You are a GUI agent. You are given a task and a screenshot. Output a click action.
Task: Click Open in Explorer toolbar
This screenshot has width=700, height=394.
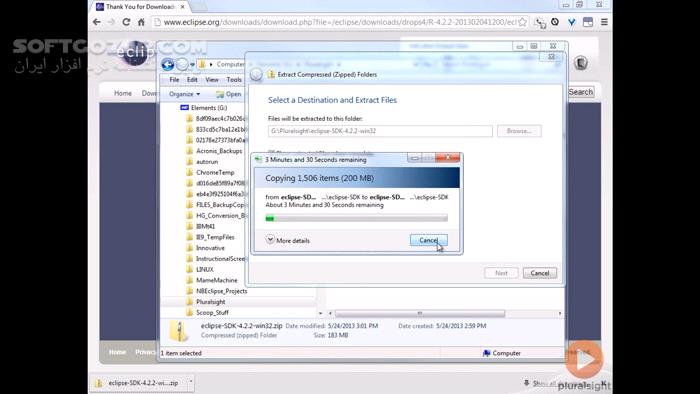coord(229,94)
